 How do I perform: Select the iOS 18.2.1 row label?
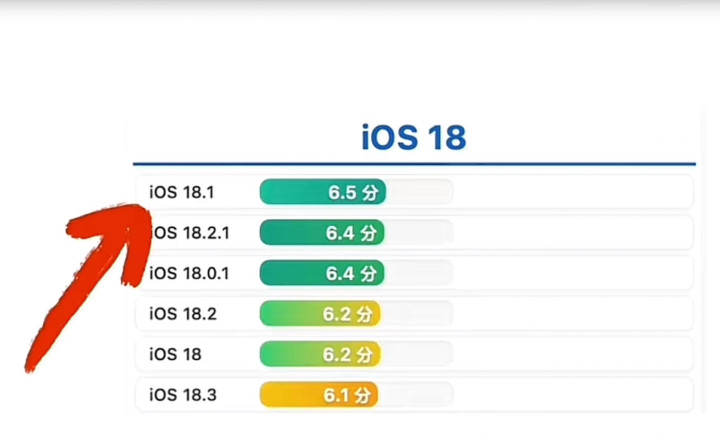tap(190, 233)
